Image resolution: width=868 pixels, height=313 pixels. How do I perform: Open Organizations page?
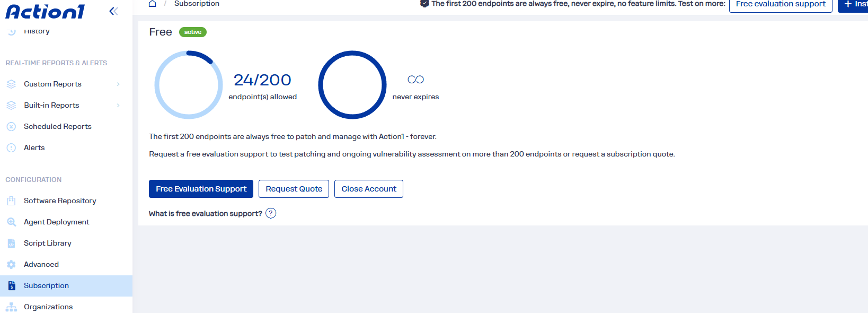coord(66,306)
